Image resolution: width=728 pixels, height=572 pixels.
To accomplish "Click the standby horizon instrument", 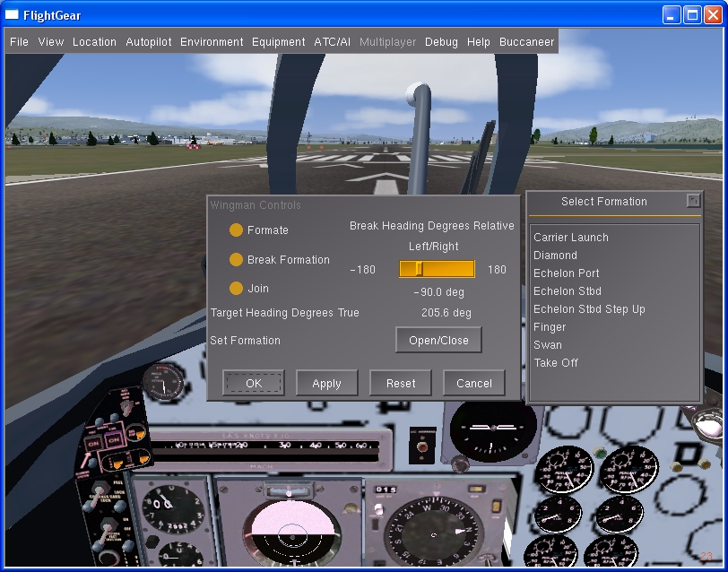I will [493, 430].
